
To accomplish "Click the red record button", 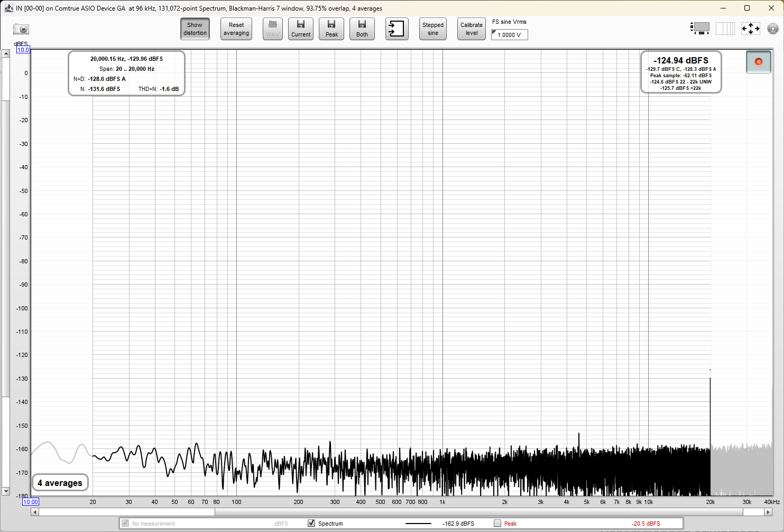I will click(x=759, y=62).
